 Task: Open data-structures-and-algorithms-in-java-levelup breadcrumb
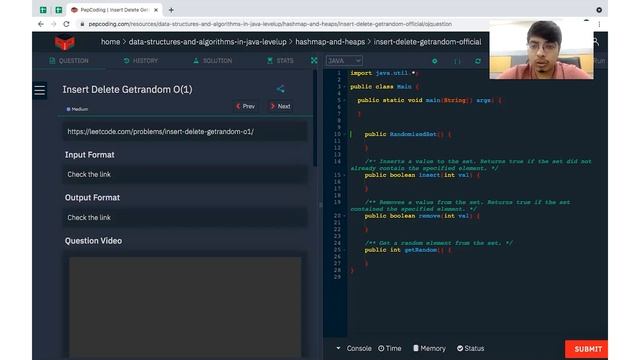(208, 42)
